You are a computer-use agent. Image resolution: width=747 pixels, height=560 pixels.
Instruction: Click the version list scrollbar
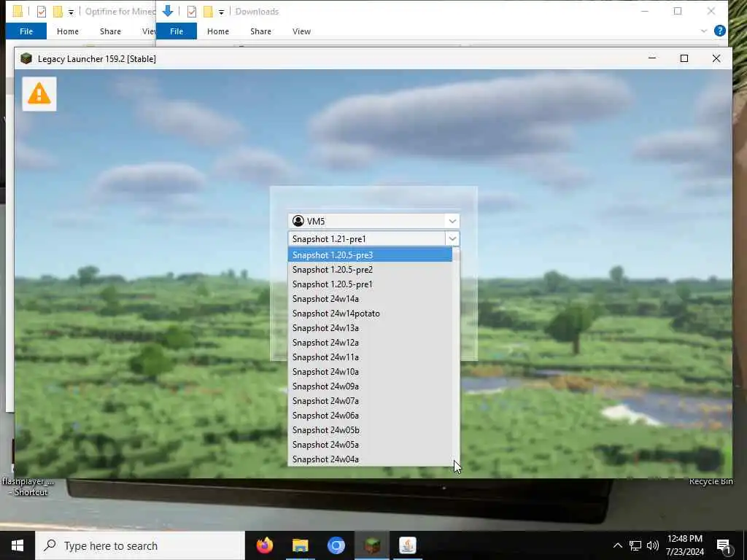point(456,357)
